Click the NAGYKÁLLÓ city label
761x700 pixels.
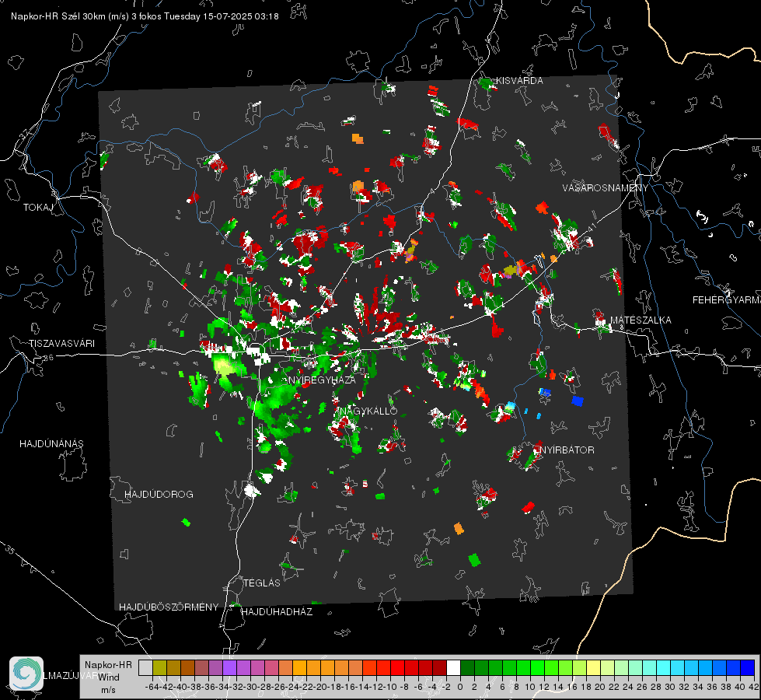(368, 411)
